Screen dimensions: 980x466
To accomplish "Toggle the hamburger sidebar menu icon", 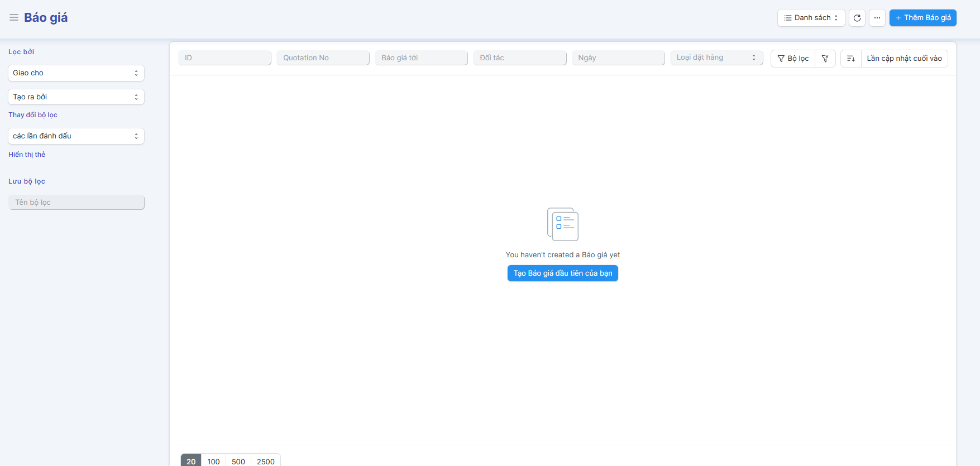I will (x=14, y=18).
